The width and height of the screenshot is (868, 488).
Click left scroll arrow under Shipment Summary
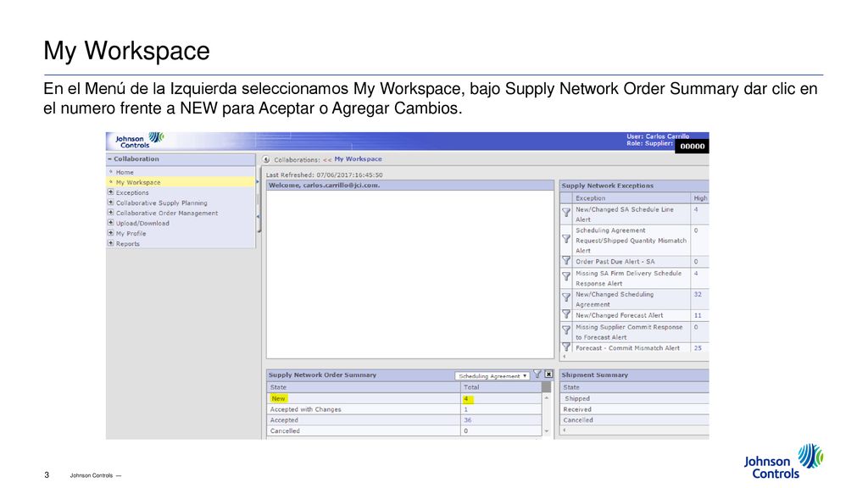[564, 430]
